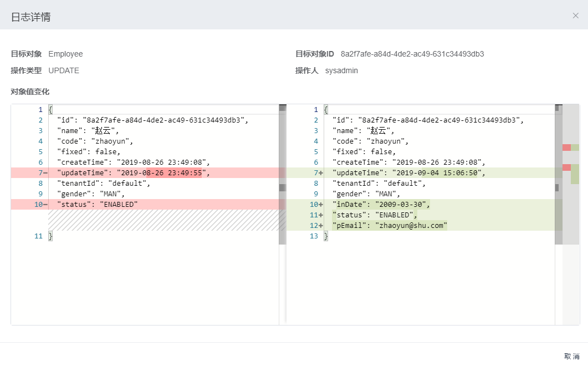The height and width of the screenshot is (366, 588).
Task: Click the plus marker on inDate line 10
Action: pyautogui.click(x=321, y=205)
